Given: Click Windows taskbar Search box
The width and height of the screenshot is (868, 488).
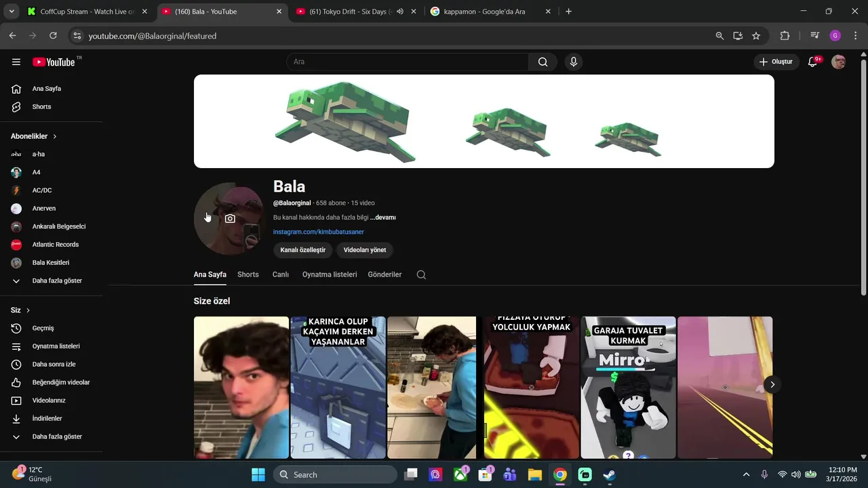Looking at the screenshot, I should point(335,474).
